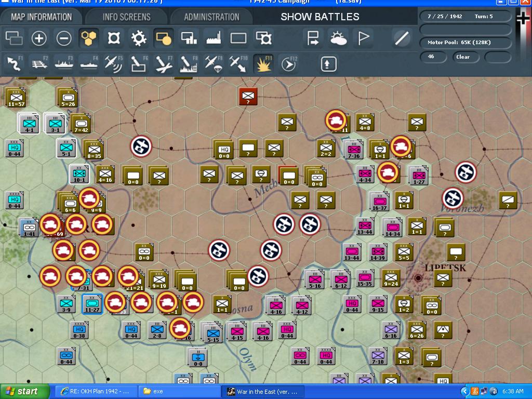Toggle the factory display icon

214,38
